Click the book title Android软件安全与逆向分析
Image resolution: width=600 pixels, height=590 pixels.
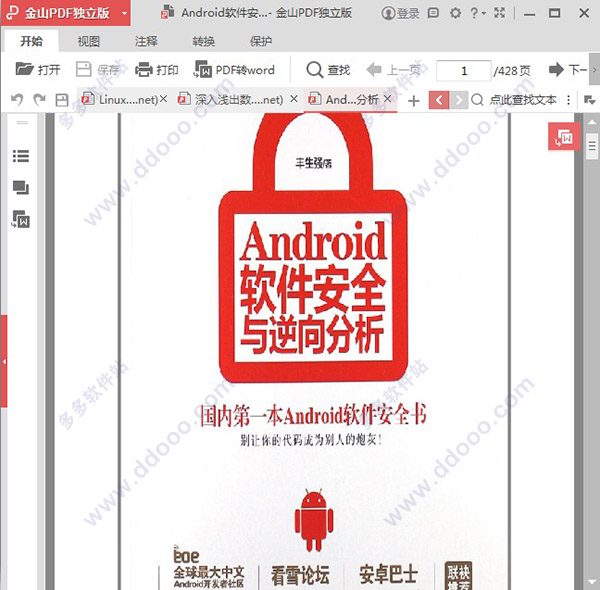[313, 287]
